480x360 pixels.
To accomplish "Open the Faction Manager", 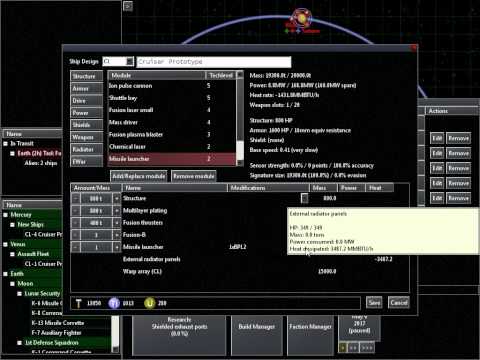I will [310, 335].
